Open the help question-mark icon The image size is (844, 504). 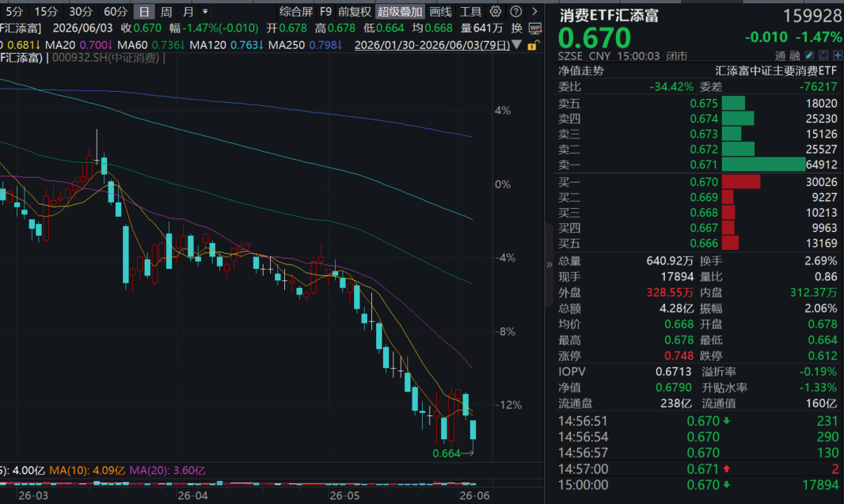pyautogui.click(x=515, y=11)
